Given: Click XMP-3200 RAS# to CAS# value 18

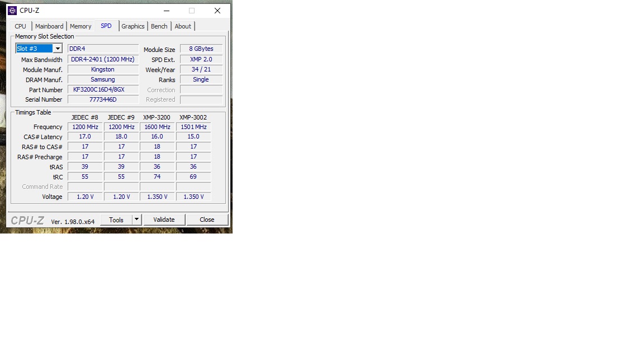Looking at the screenshot, I should coord(157,146).
